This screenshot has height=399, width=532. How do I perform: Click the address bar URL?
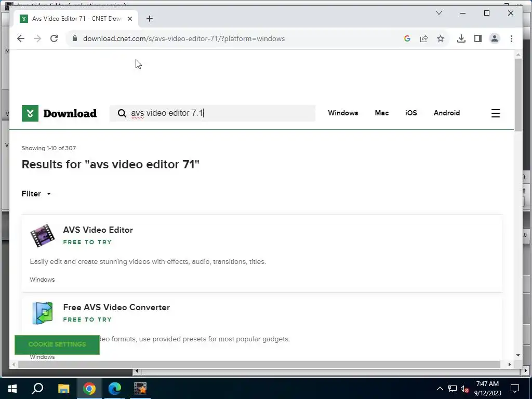pos(183,38)
